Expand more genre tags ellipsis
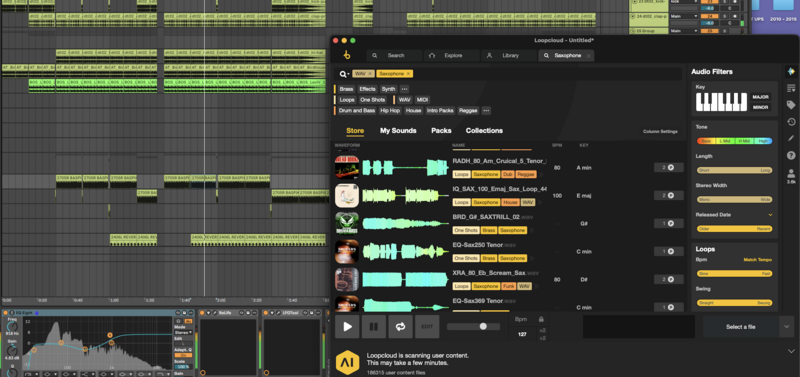The width and height of the screenshot is (800, 377). [486, 111]
